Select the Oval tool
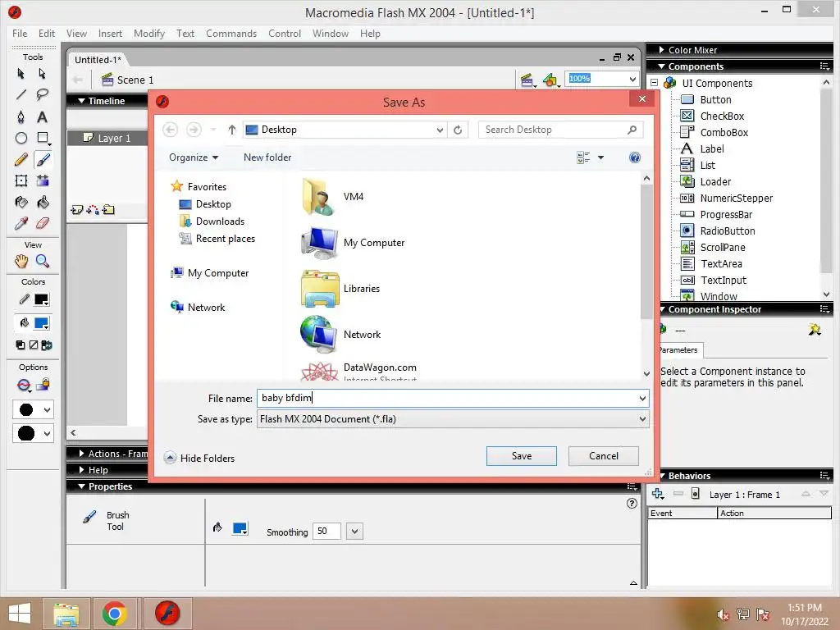Image resolution: width=840 pixels, height=630 pixels. coord(21,138)
